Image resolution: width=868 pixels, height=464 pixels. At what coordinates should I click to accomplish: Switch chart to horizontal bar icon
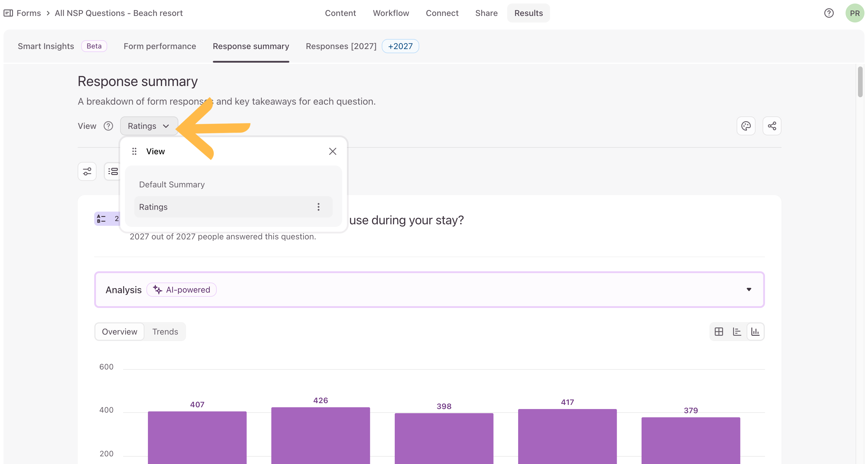click(737, 332)
